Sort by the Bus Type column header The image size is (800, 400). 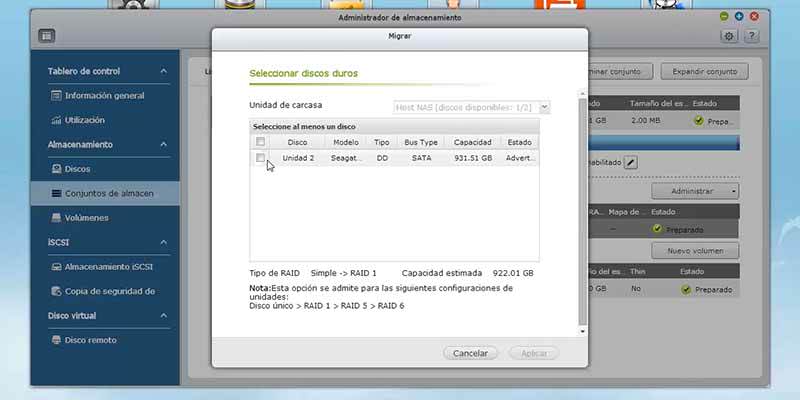point(421,142)
